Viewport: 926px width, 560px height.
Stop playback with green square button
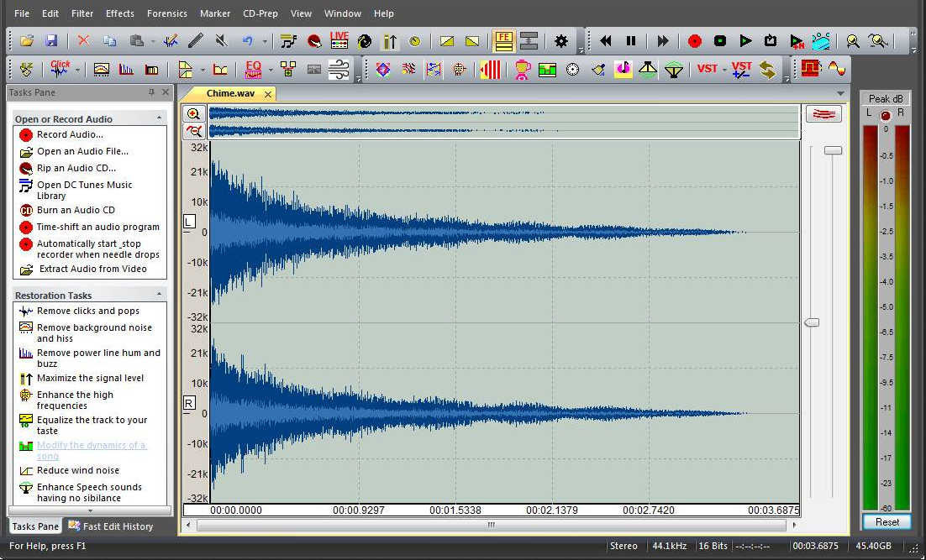(x=720, y=40)
